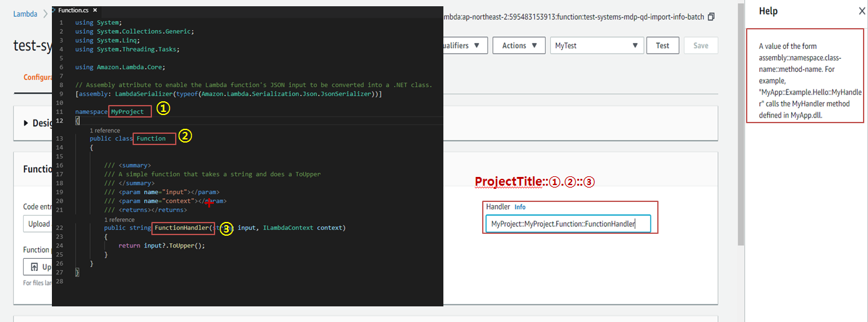Click the LambdaSerializer assembly attribute line
The width and height of the screenshot is (868, 322).
coord(228,94)
